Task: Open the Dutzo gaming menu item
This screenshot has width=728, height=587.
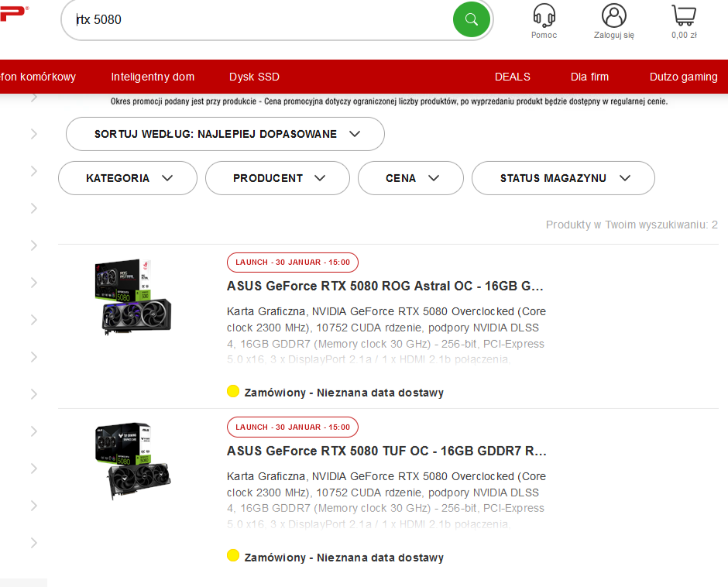Action: (683, 77)
